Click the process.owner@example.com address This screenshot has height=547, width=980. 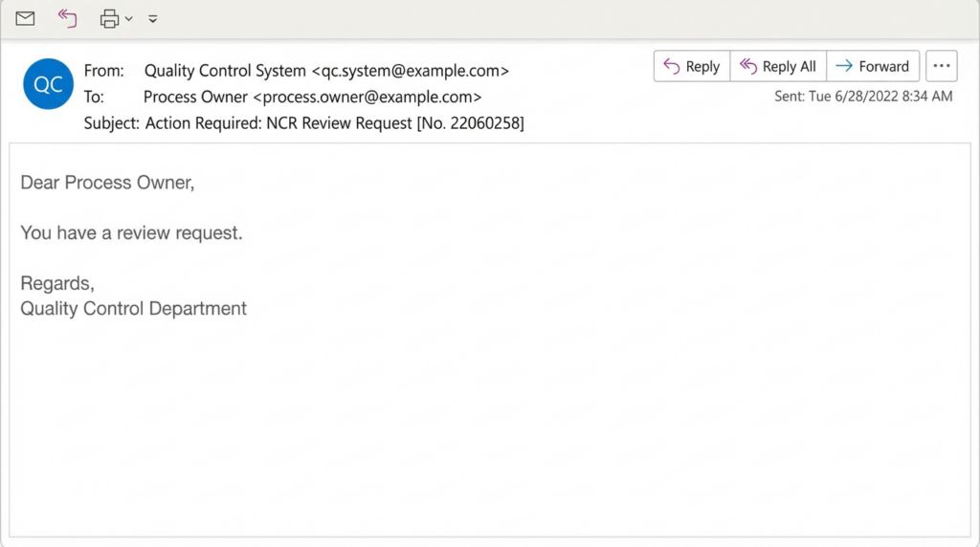(x=371, y=97)
